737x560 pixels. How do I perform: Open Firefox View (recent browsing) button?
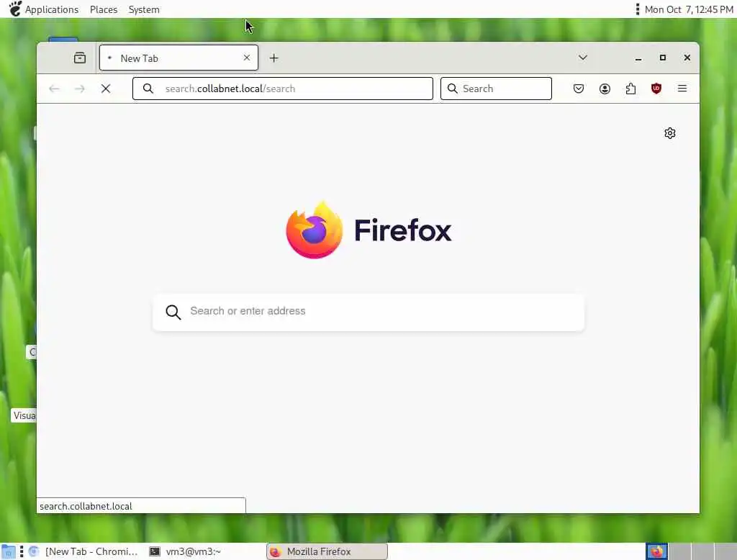pos(80,58)
